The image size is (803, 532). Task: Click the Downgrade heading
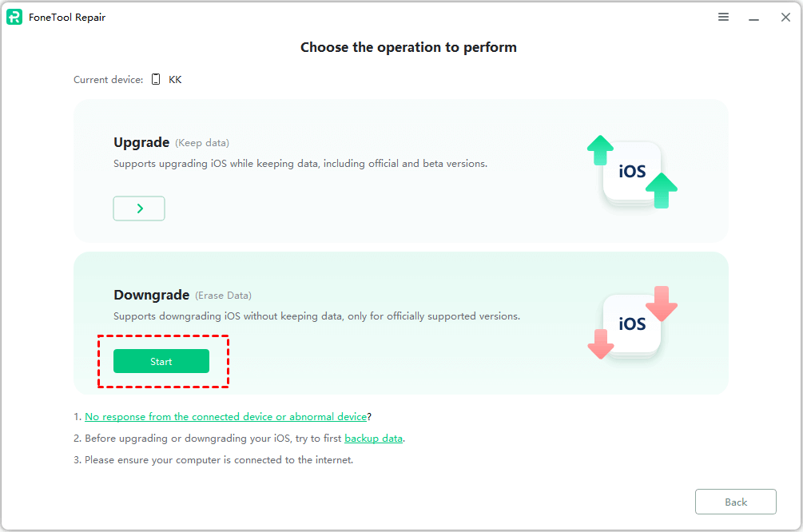coord(152,295)
